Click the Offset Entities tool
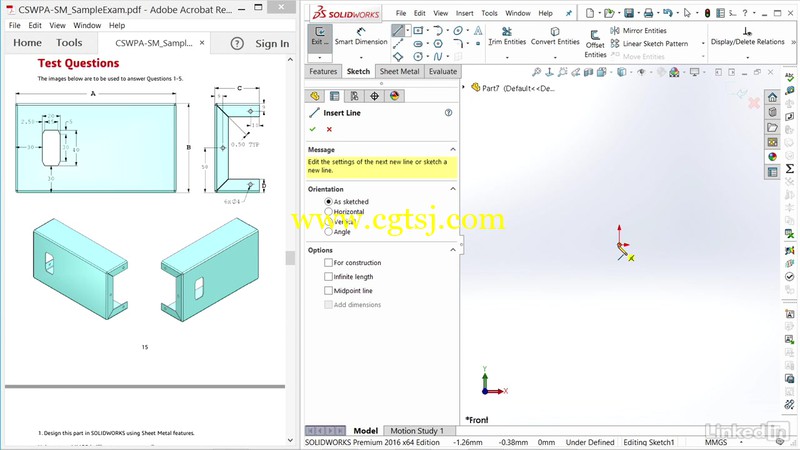This screenshot has height=450, width=800. pos(595,44)
